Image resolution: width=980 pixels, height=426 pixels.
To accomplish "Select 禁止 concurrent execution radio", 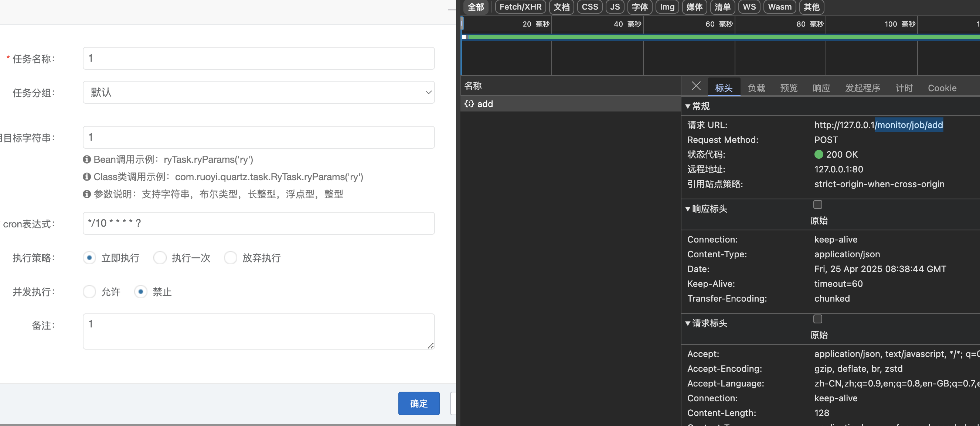I will tap(141, 292).
